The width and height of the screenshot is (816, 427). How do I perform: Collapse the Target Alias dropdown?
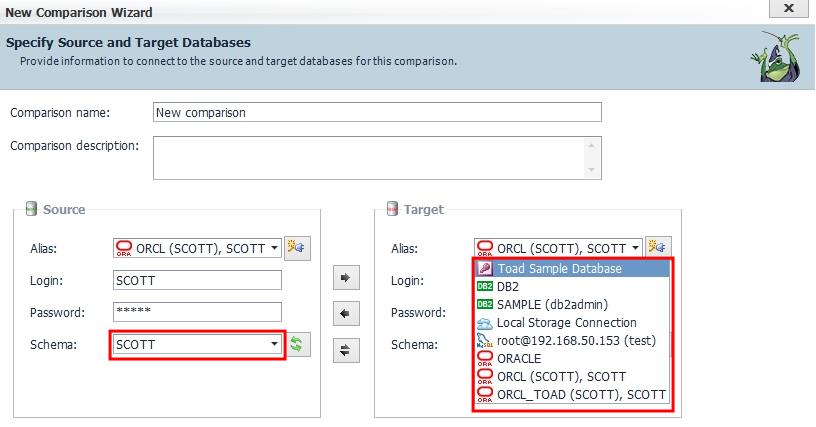pos(634,248)
